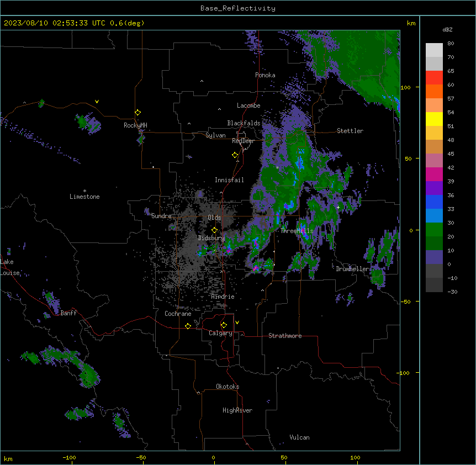Click the Sylvan label on map
Viewport: 476px width, 465px height.
pyautogui.click(x=215, y=135)
